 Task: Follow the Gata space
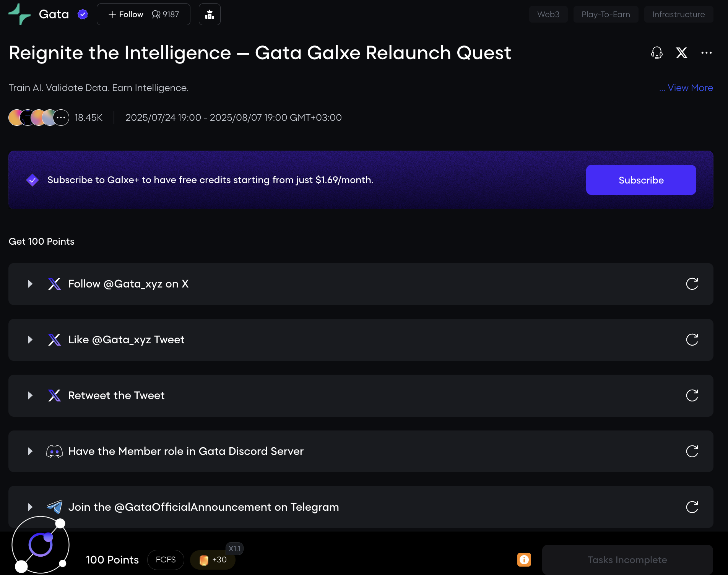[126, 15]
